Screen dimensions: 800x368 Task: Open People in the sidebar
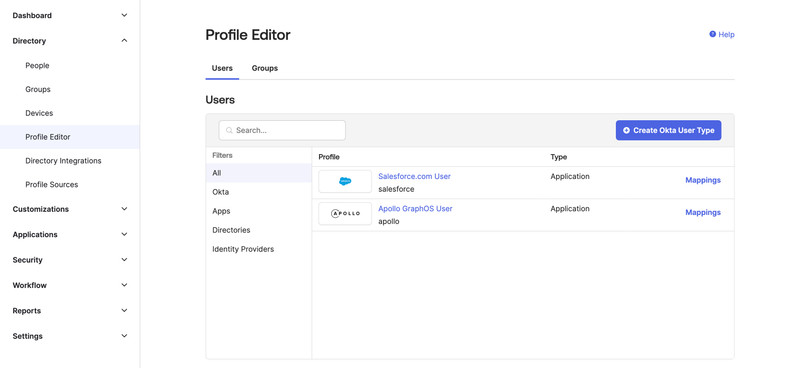coord(37,65)
